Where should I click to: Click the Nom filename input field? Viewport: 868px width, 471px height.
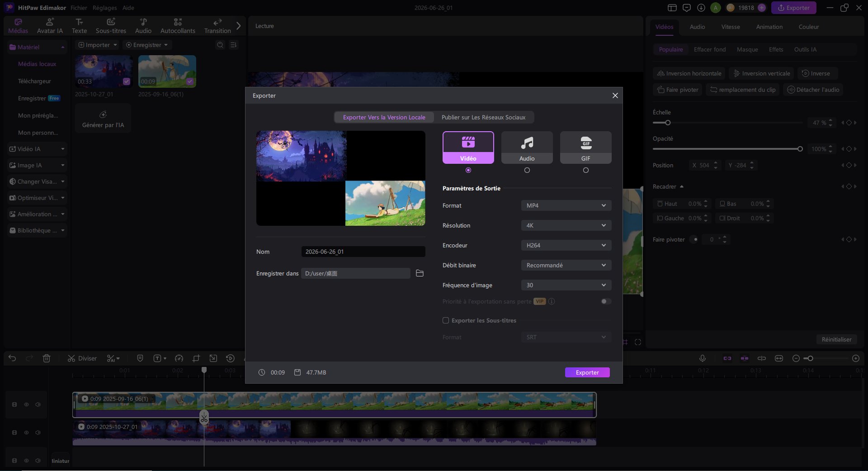tap(363, 252)
